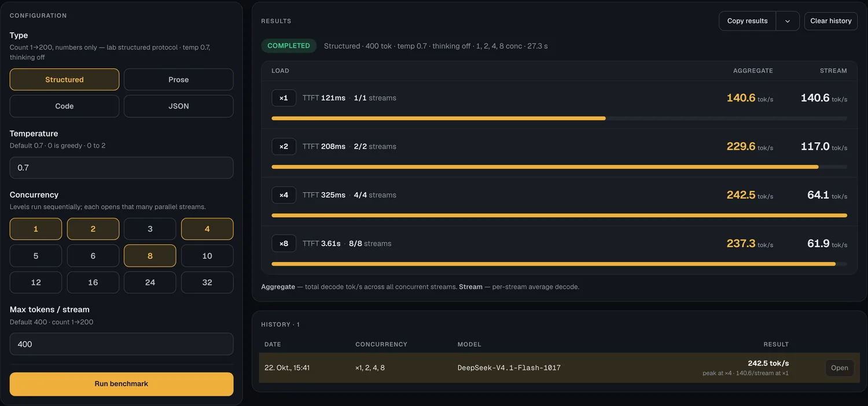
Task: Toggle concurrency level 2
Action: [x=93, y=229]
